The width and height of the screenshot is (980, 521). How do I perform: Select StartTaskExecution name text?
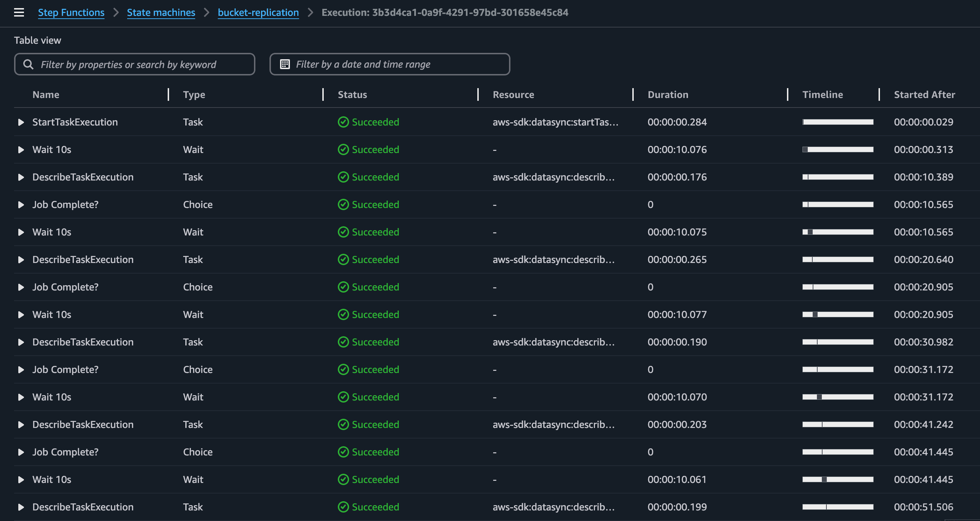tap(75, 122)
